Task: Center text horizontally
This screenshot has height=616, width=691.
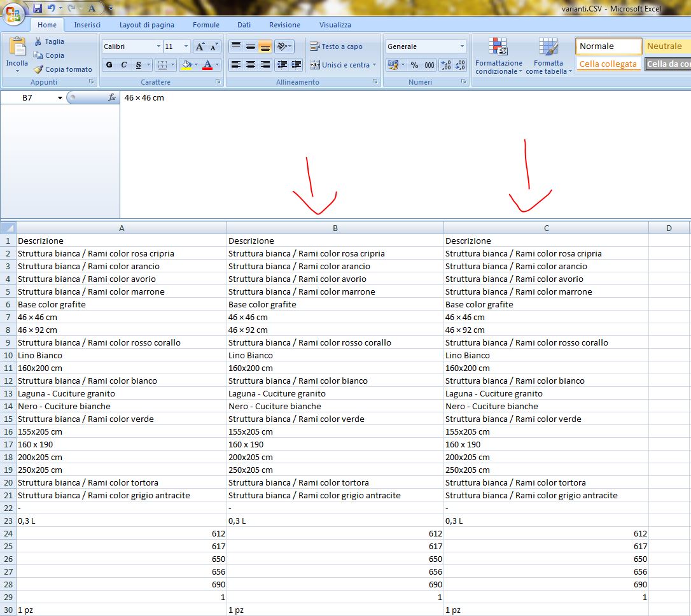Action: pos(250,65)
